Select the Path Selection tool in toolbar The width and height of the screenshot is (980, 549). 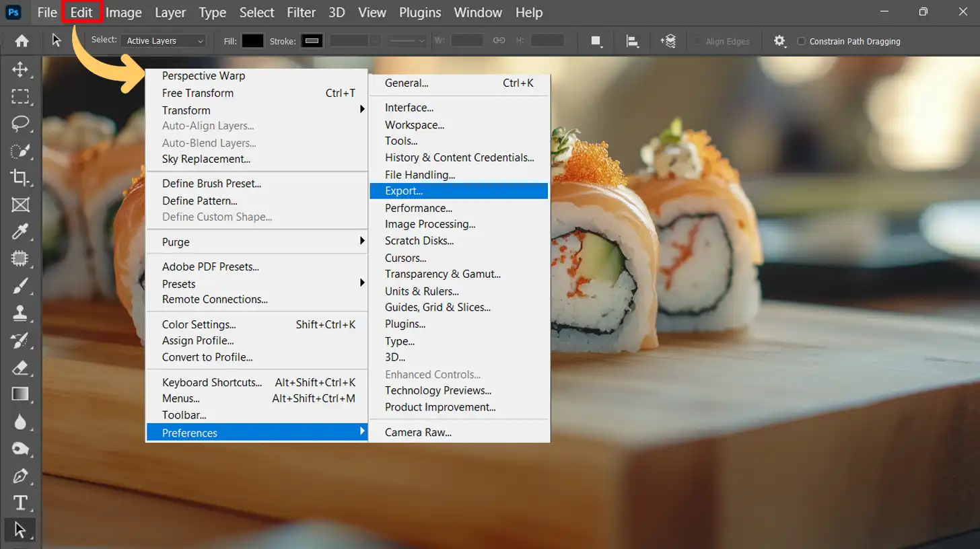pos(20,529)
